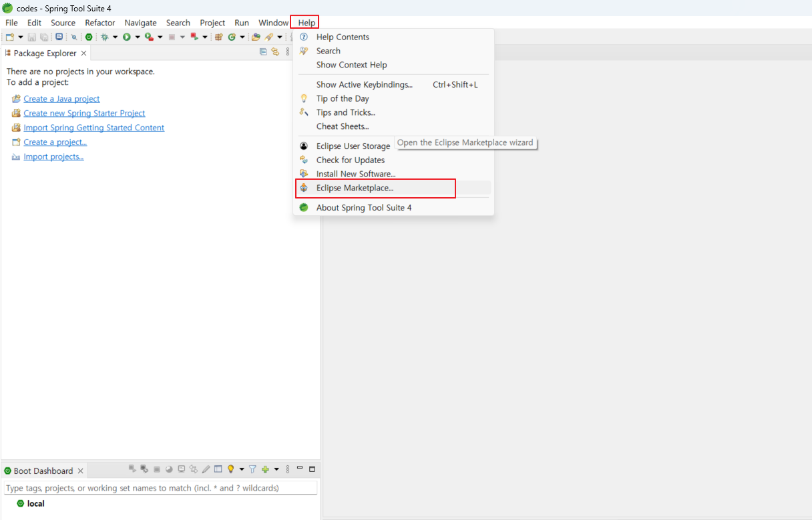
Task: Open the Window menu
Action: [273, 23]
